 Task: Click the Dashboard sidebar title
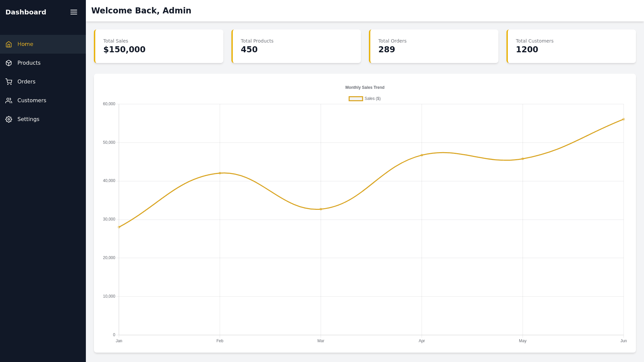[x=26, y=12]
